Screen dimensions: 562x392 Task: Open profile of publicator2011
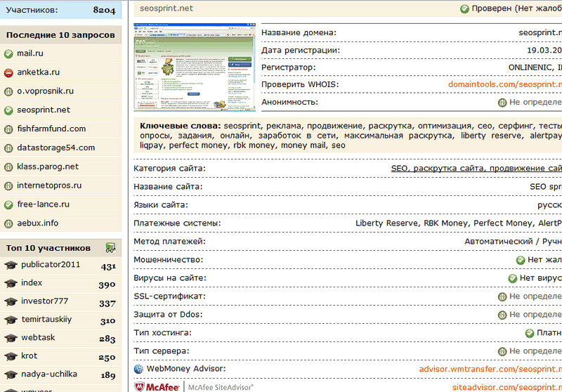pyautogui.click(x=51, y=264)
